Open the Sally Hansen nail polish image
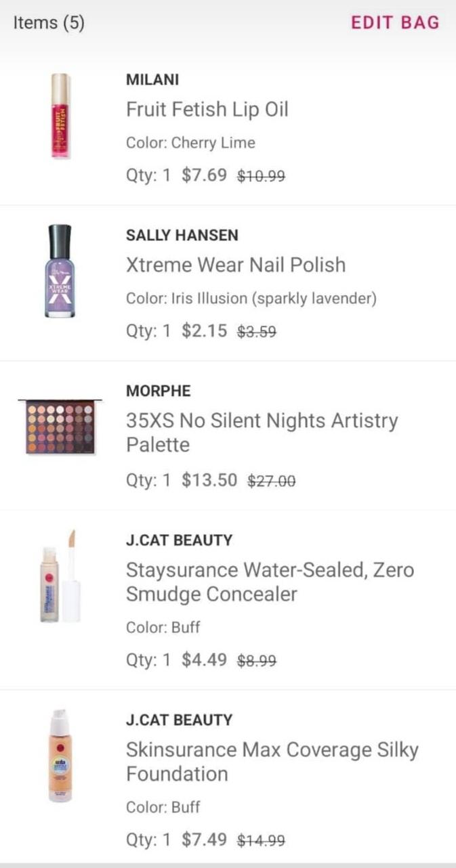This screenshot has height=868, width=456. pyautogui.click(x=60, y=272)
